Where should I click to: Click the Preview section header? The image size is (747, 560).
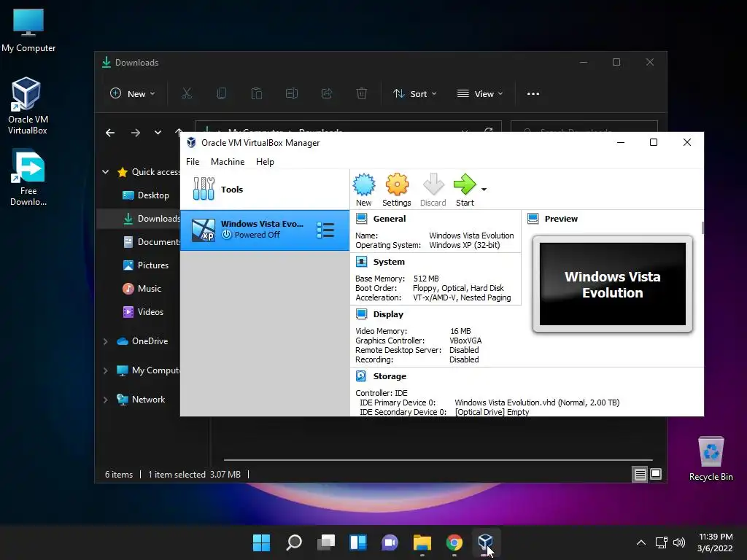pos(561,219)
